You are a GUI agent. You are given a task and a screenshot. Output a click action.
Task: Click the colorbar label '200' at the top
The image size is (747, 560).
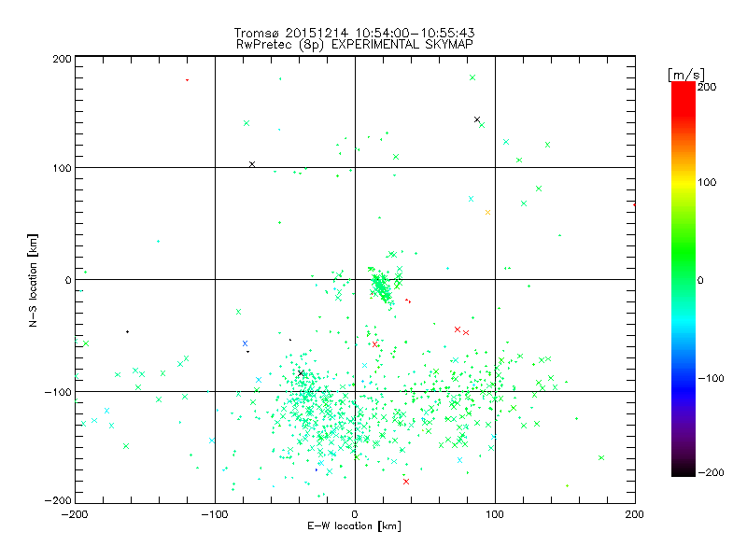click(707, 87)
